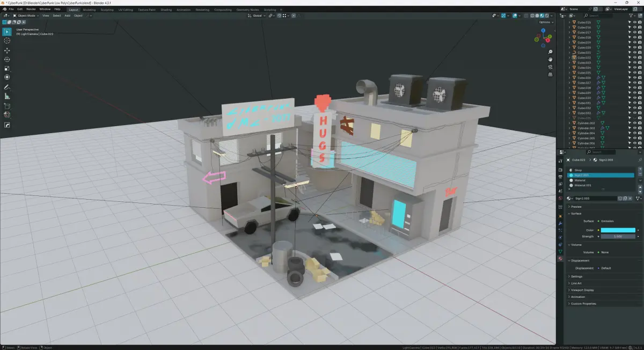Select the Move tool

pos(7,50)
